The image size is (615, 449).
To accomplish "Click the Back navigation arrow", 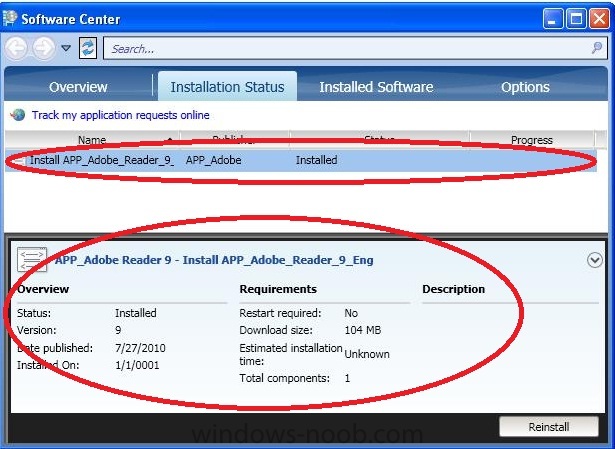I will coord(16,48).
